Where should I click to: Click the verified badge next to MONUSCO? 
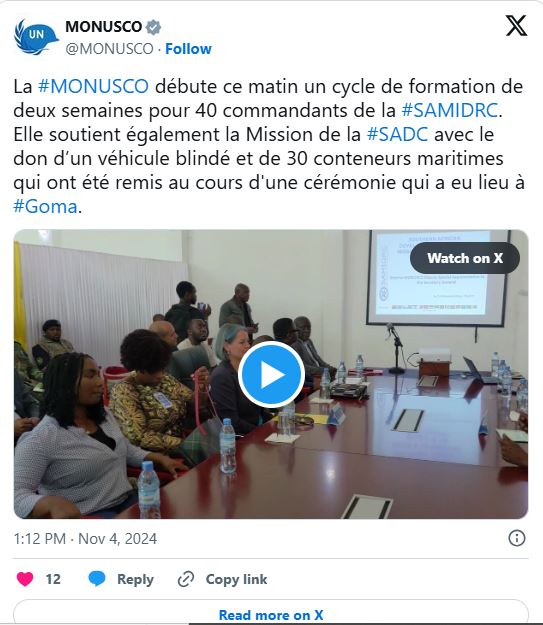(x=153, y=27)
